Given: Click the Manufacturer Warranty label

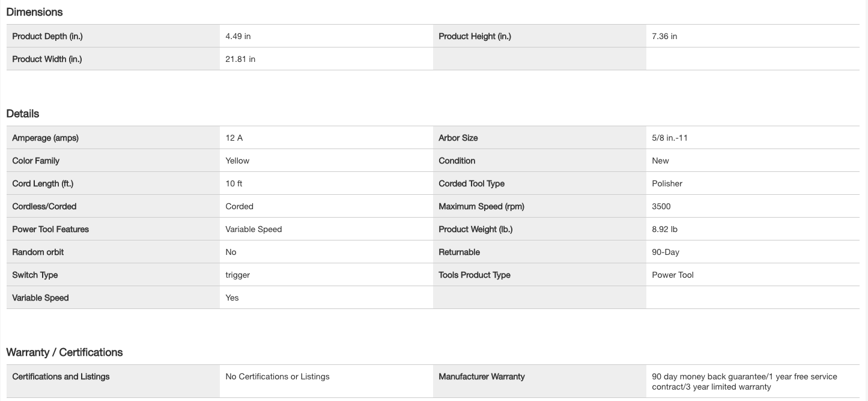Looking at the screenshot, I should (481, 376).
